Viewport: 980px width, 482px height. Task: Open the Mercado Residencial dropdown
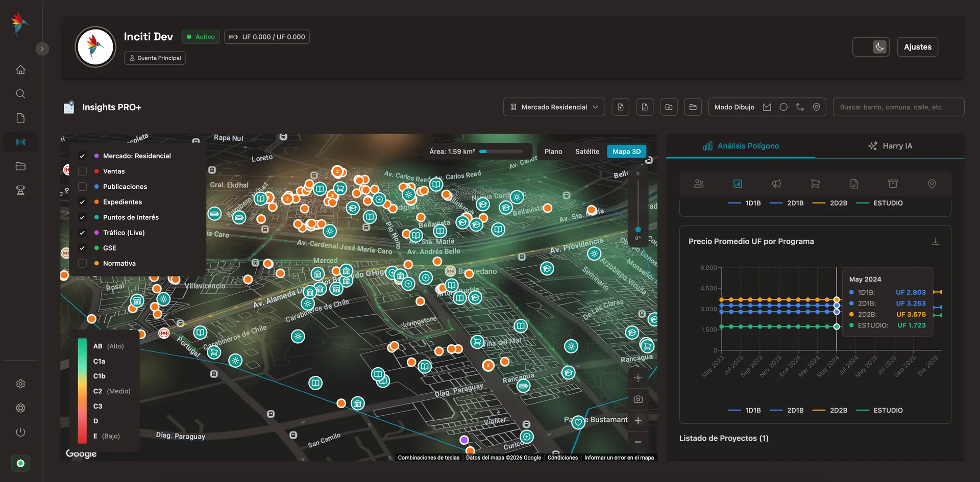(x=554, y=107)
